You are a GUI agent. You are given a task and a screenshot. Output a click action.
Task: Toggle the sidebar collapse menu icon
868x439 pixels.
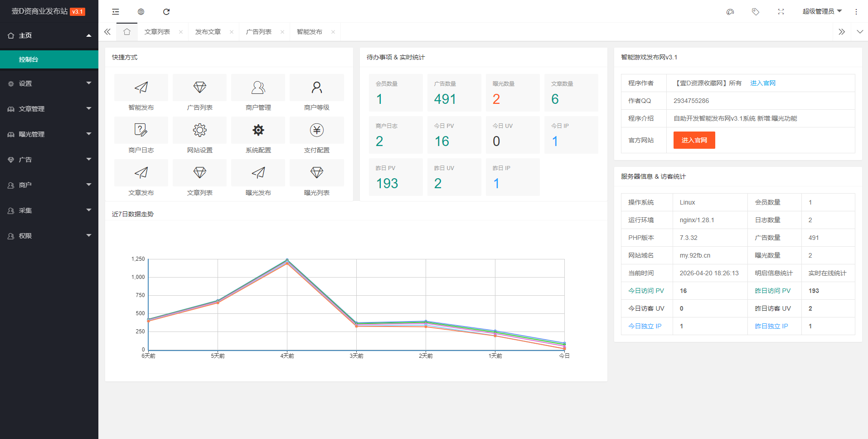pyautogui.click(x=116, y=12)
